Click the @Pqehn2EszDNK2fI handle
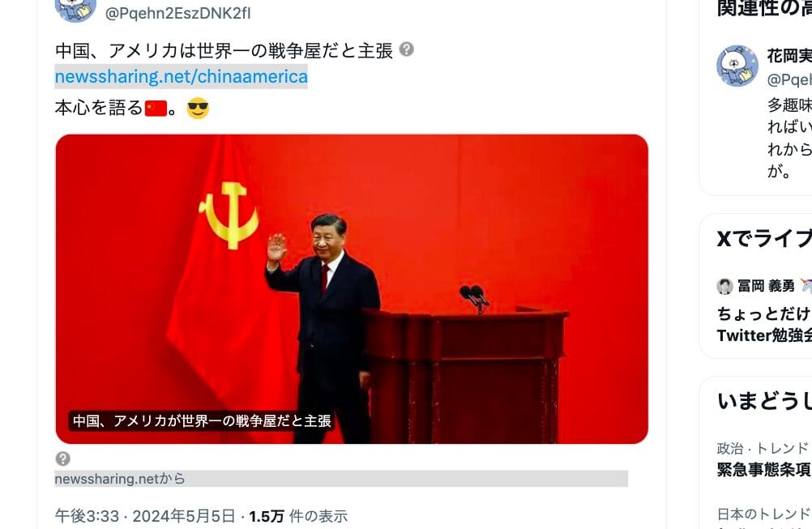The width and height of the screenshot is (812, 529). 177,14
